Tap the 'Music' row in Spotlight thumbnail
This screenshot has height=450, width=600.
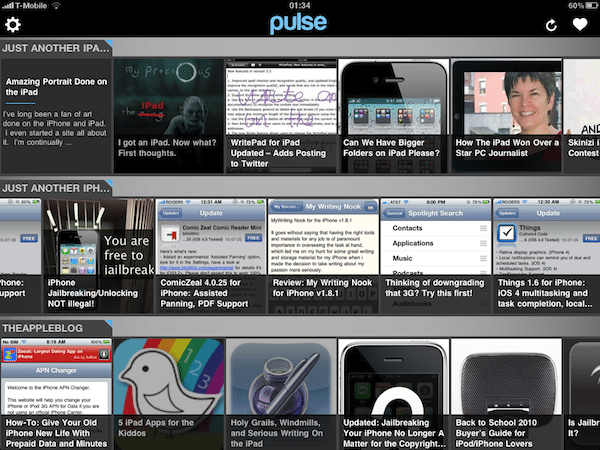tap(436, 258)
